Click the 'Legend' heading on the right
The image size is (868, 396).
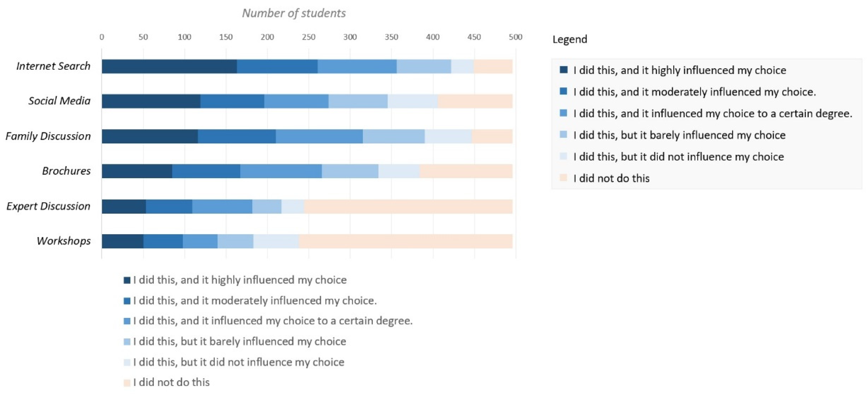tap(570, 40)
